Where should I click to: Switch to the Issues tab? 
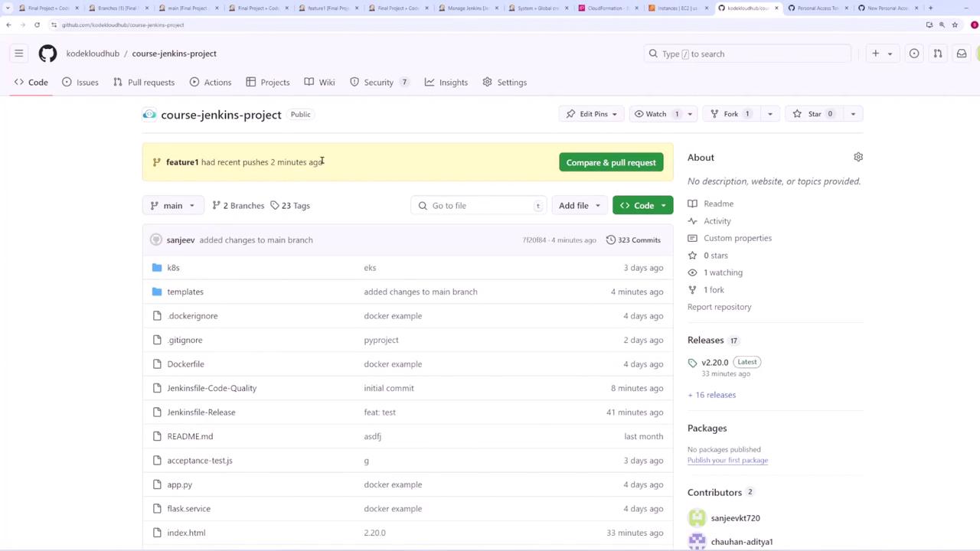click(x=80, y=83)
